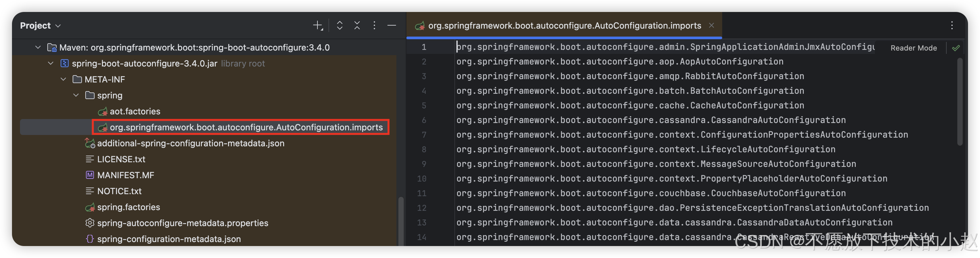
Task: Open spring-autoconfigure-metadata.properties
Action: [183, 223]
